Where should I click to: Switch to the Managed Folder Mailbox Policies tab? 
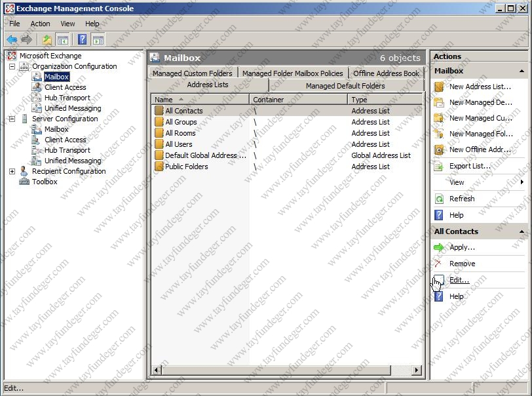click(x=292, y=73)
